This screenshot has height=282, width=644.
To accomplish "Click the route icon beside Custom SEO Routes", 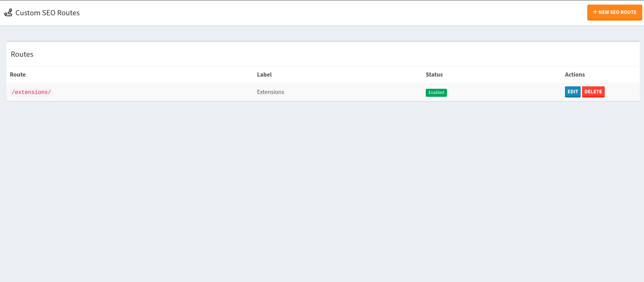I will (8, 13).
